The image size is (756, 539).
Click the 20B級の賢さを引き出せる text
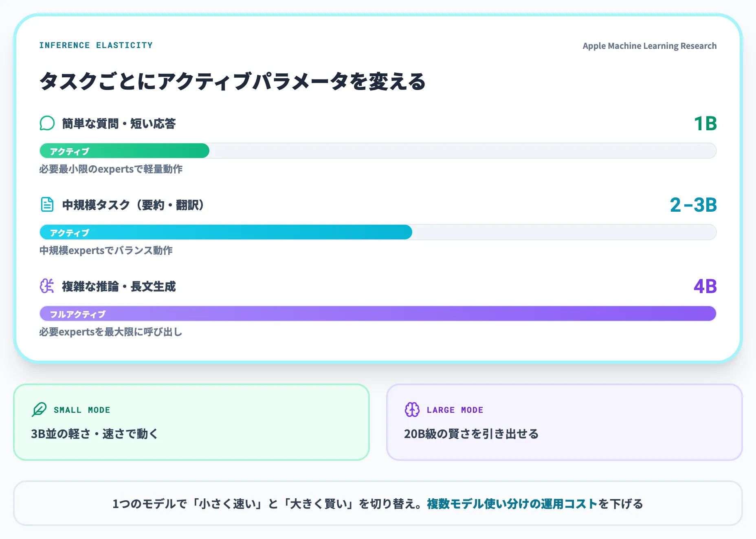click(471, 434)
